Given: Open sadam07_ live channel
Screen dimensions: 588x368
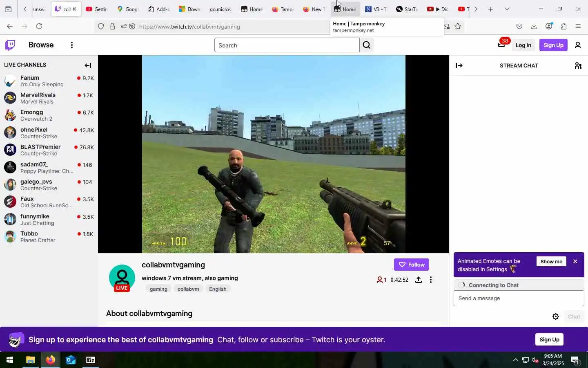Looking at the screenshot, I should point(49,168).
